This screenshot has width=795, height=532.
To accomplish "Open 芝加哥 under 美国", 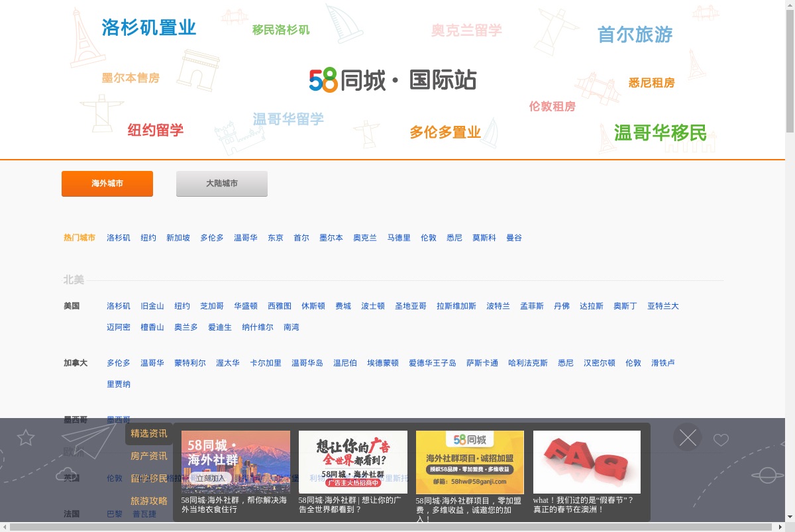I will [212, 306].
